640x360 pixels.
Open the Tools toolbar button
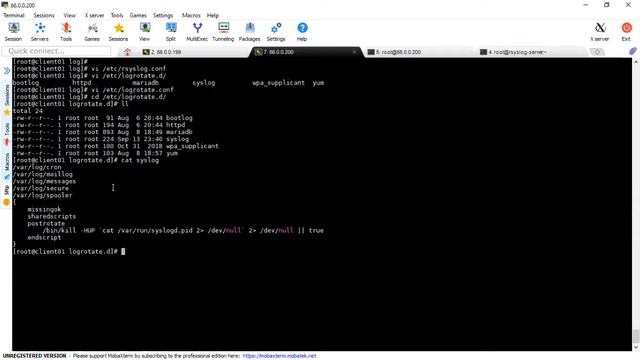tap(66, 32)
